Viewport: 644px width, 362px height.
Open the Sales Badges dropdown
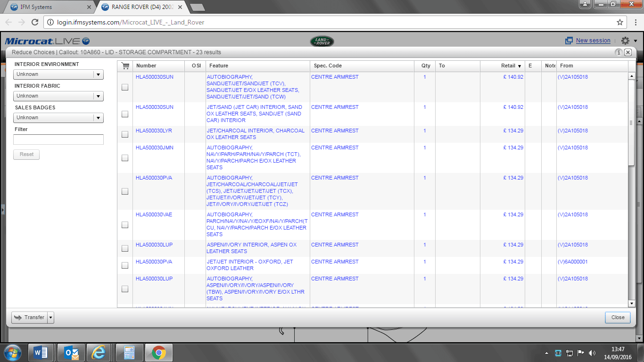[58, 118]
